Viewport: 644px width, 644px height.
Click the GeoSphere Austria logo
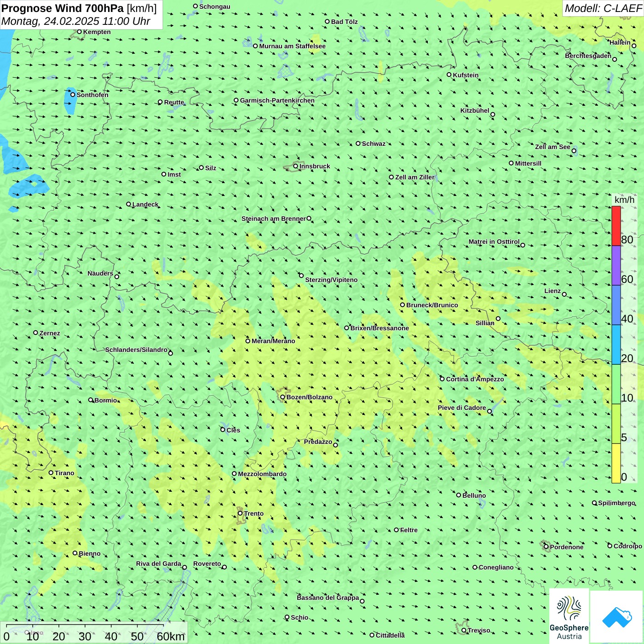(569, 616)
